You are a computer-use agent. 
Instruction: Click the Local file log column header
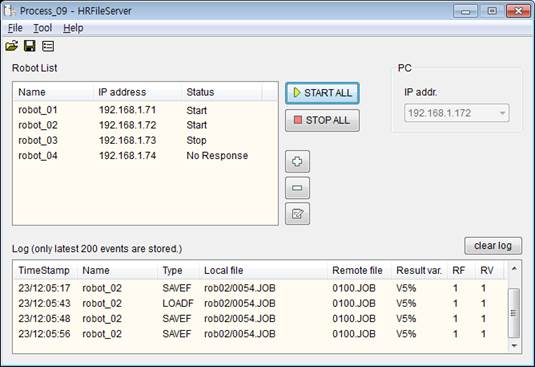263,270
